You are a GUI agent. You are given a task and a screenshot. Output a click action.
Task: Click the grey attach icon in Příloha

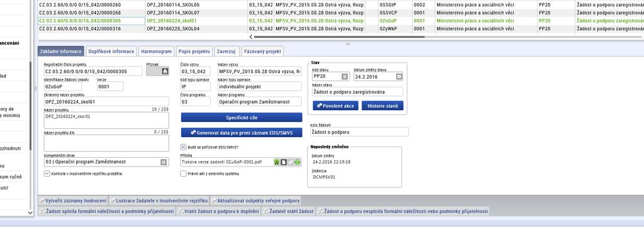[291, 162]
